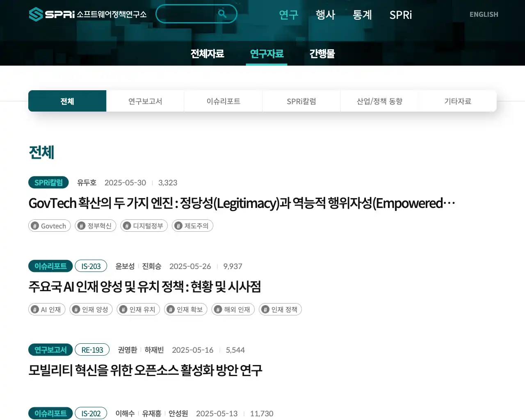Image resolution: width=525 pixels, height=420 pixels.
Task: Go to the 연구자료 submenu
Action: [x=267, y=54]
